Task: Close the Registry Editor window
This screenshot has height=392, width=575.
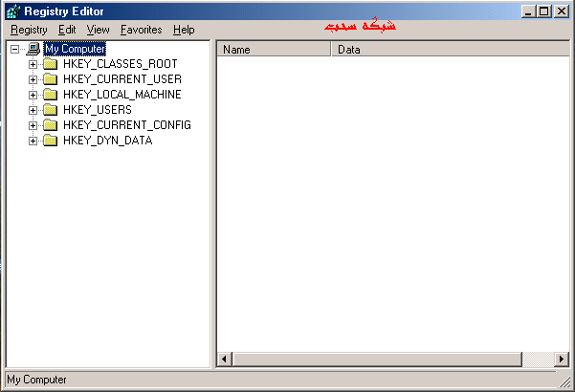Action: click(561, 11)
